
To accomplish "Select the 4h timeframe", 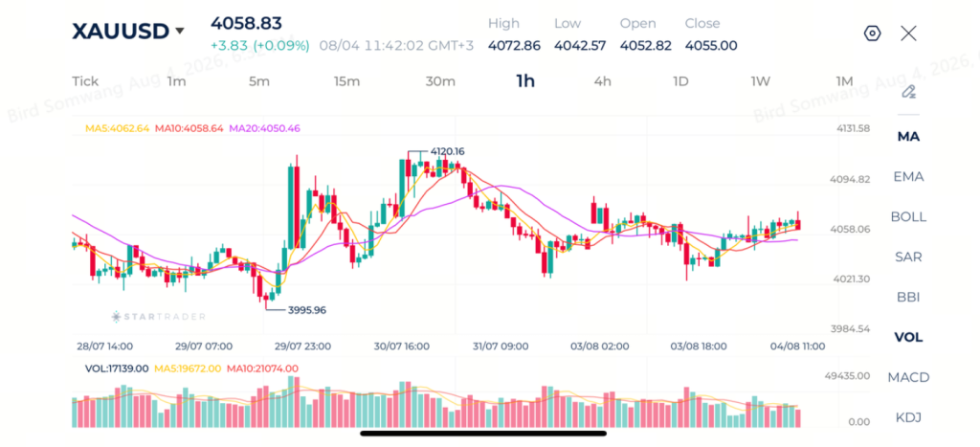I will 603,81.
